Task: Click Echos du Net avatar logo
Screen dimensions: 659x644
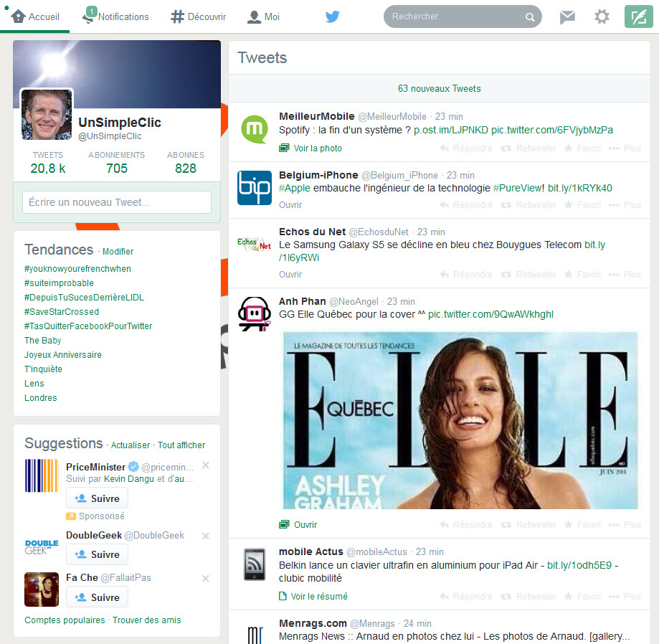Action: point(255,244)
